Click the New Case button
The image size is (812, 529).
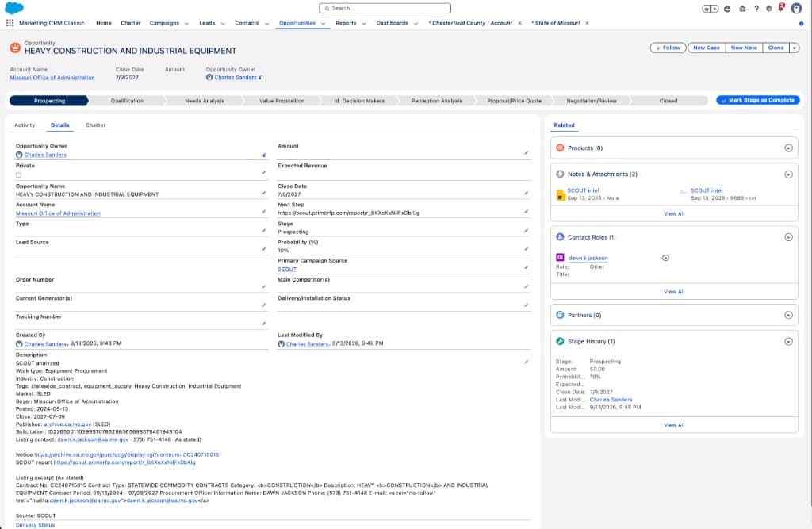pyautogui.click(x=707, y=48)
